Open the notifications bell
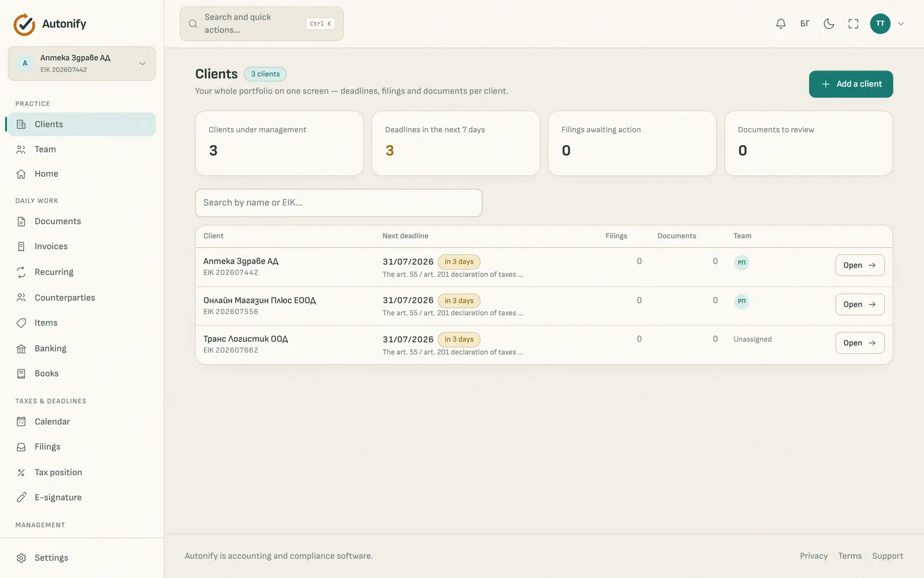Image resolution: width=924 pixels, height=578 pixels. [x=781, y=24]
